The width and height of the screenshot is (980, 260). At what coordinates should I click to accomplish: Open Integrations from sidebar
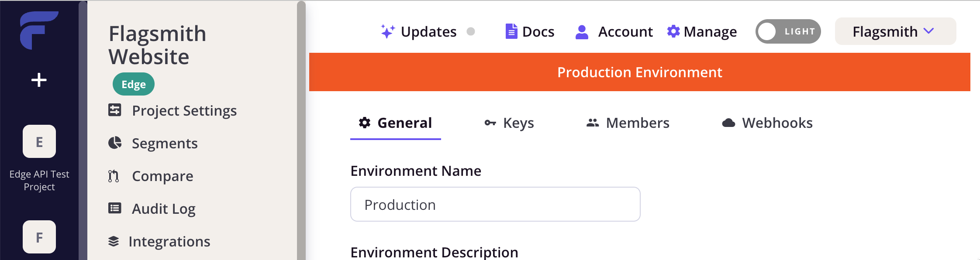pyautogui.click(x=159, y=241)
